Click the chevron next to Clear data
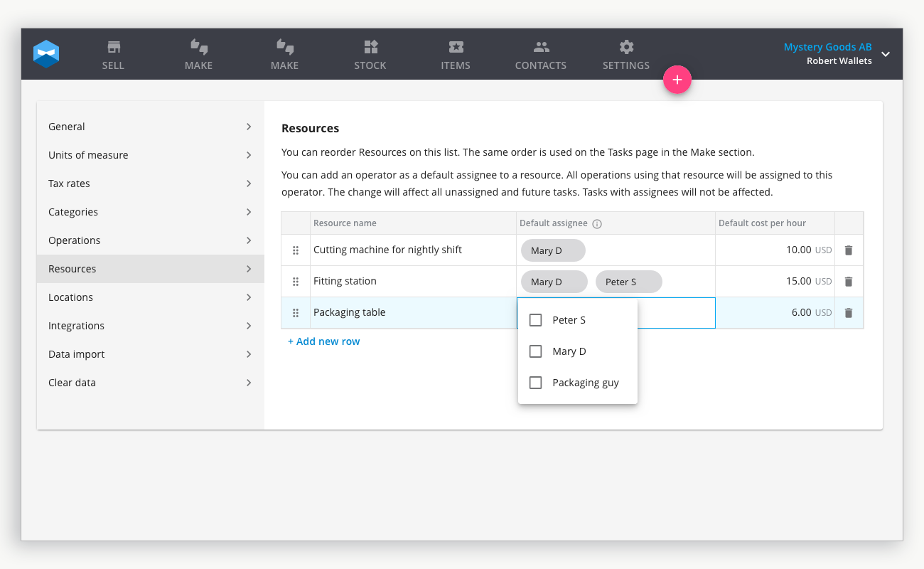Viewport: 924px width, 569px height. 249,383
